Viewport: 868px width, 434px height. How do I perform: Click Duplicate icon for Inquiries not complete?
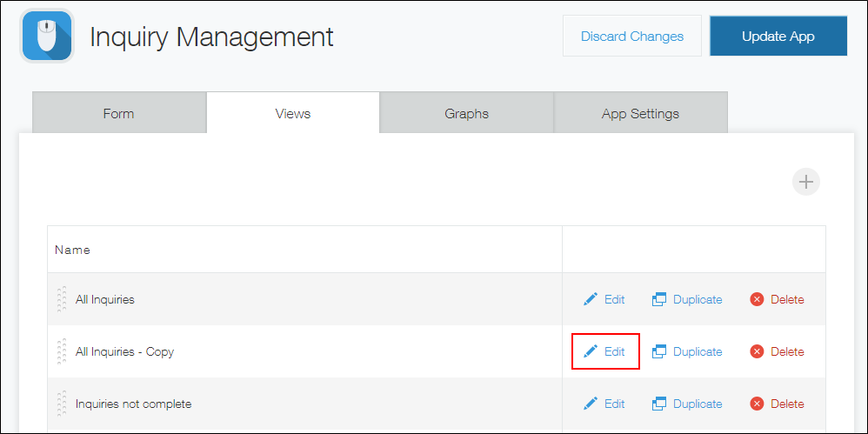(659, 404)
